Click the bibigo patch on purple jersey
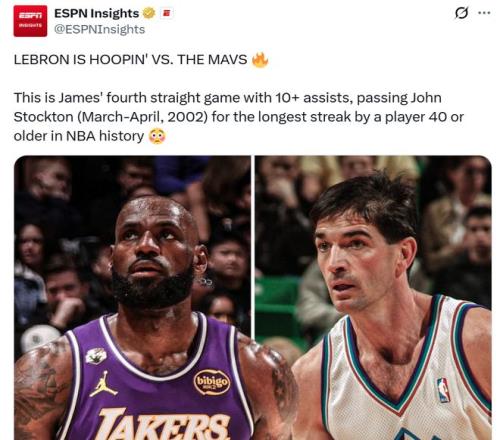 pyautogui.click(x=212, y=382)
